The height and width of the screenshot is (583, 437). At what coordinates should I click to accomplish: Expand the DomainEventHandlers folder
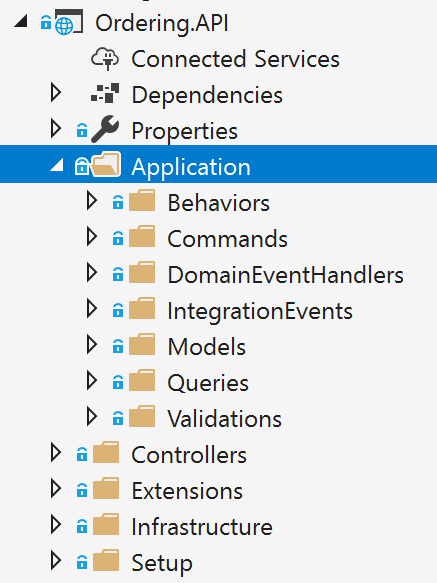pos(92,273)
